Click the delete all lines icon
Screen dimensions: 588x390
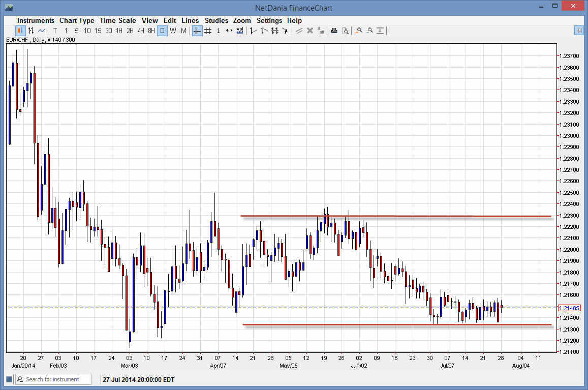pyautogui.click(x=320, y=31)
